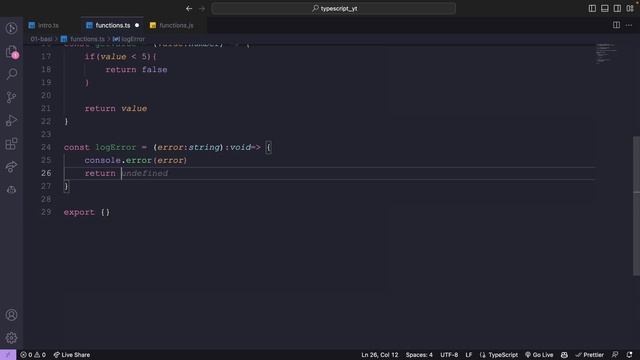
Task: Click 'console.error(error)' on line 25
Action: 136,160
